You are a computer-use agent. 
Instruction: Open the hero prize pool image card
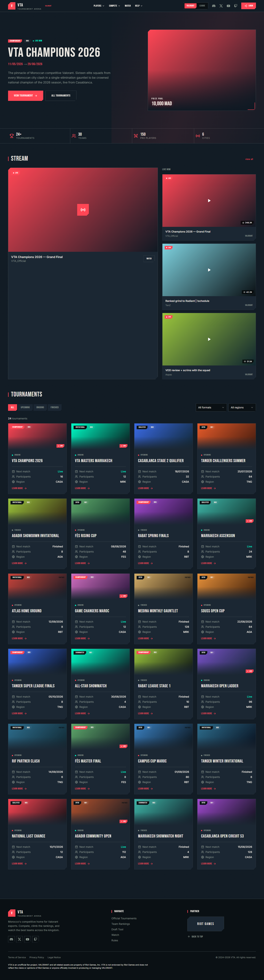click(202, 70)
